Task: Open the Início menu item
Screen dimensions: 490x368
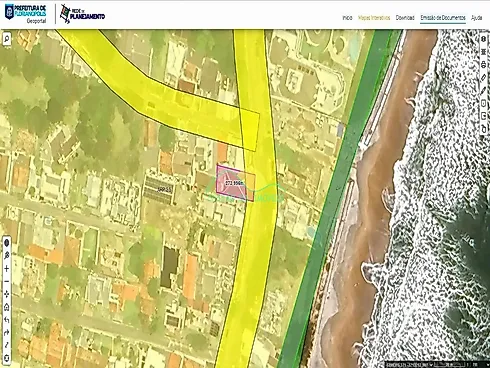Action: [x=347, y=18]
